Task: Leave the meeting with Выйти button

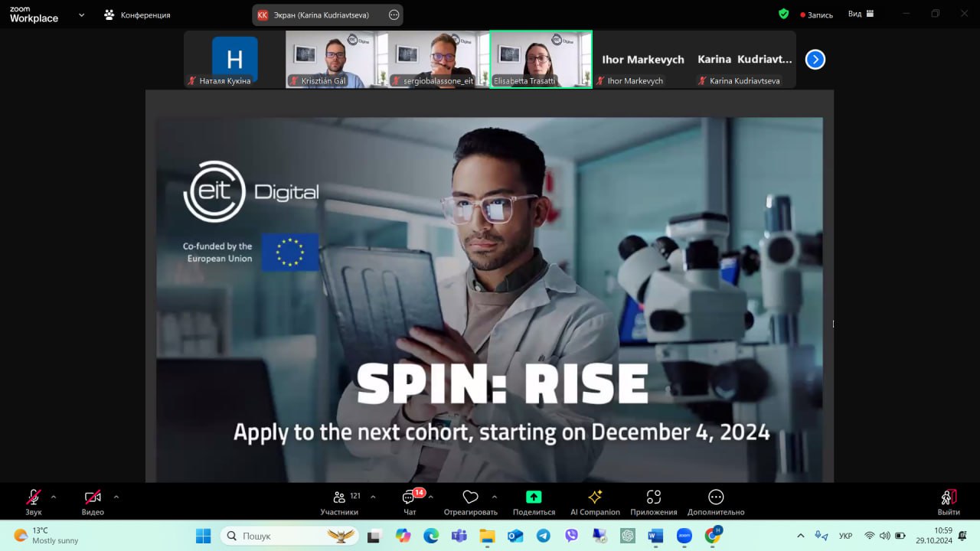Action: coord(949,501)
